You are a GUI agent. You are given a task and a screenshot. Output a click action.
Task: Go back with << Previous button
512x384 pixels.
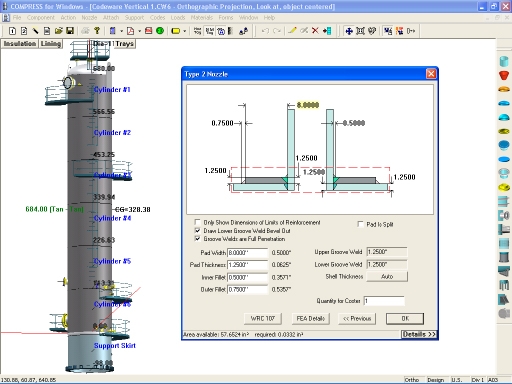tap(357, 319)
